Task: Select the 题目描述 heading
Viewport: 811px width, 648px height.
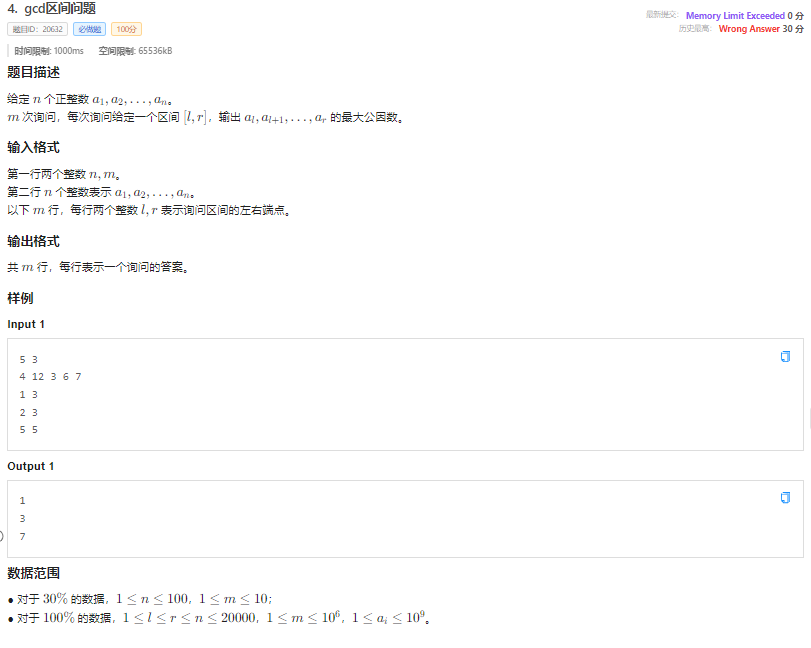Action: [x=34, y=72]
